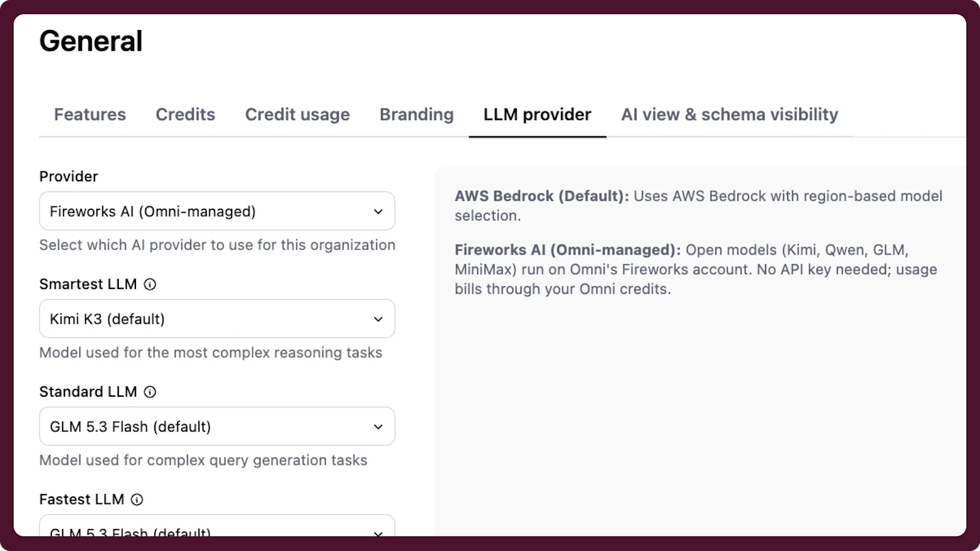This screenshot has height=551, width=980.
Task: Click the Provider field label
Action: click(x=69, y=177)
